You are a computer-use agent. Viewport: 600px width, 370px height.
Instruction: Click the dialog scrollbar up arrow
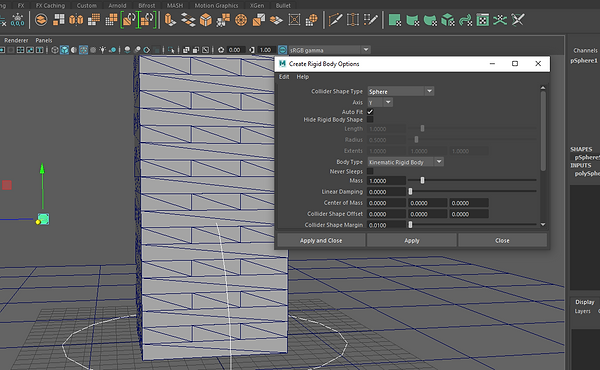coord(543,88)
